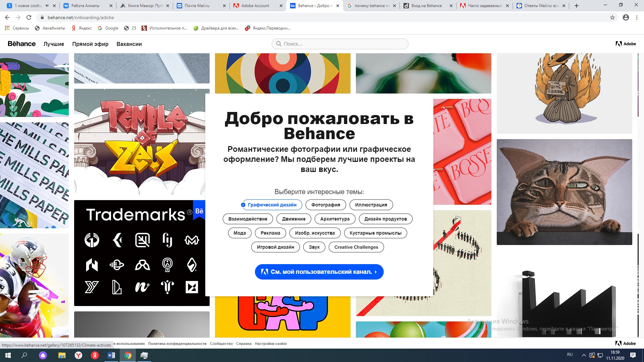Switch the RU input language indicator
This screenshot has width=644, height=362.
tap(570, 355)
